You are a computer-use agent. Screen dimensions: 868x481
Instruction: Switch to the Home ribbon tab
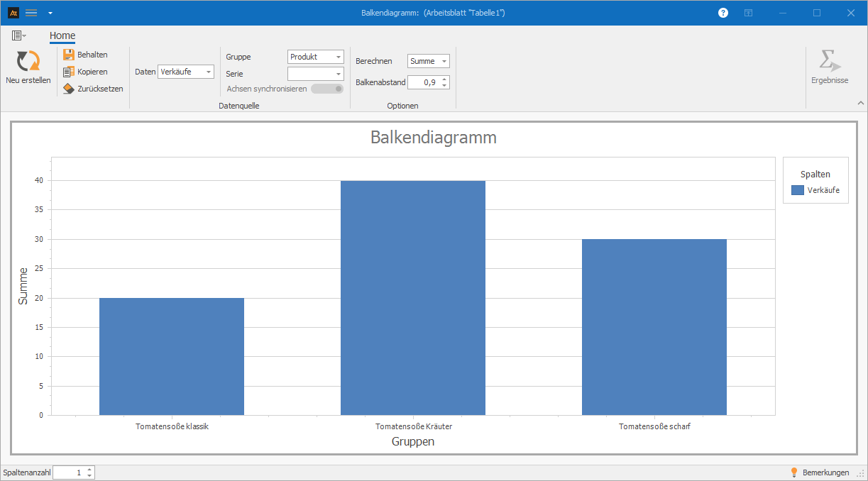(62, 36)
